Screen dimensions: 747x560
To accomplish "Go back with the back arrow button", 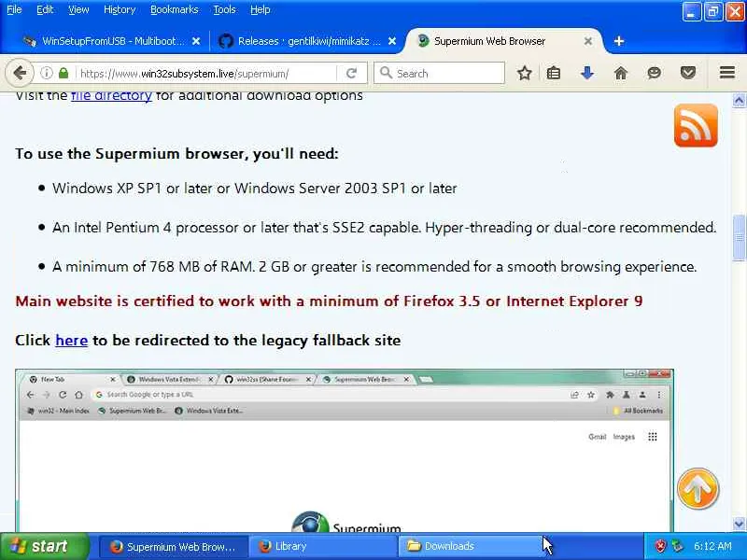I will (x=19, y=74).
